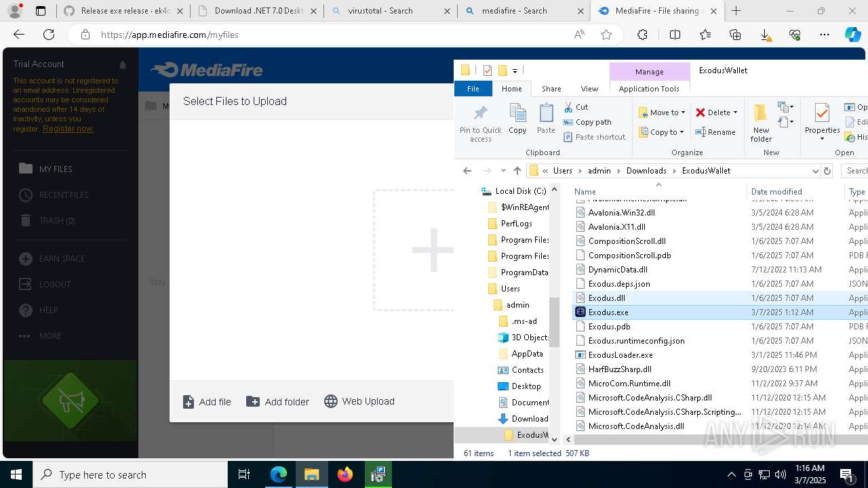Open the Copilot icon in Edge
868x488 pixels.
852,35
